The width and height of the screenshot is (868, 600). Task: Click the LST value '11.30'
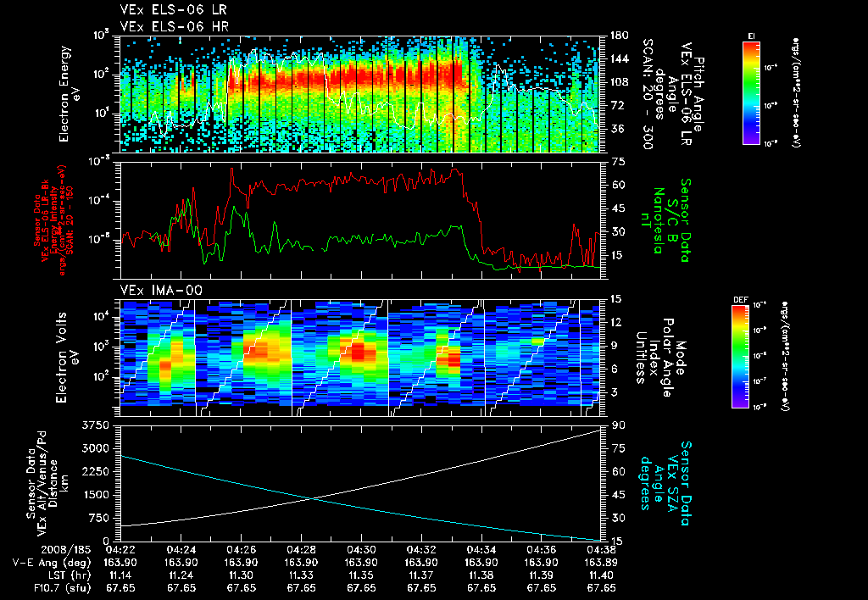click(242, 575)
